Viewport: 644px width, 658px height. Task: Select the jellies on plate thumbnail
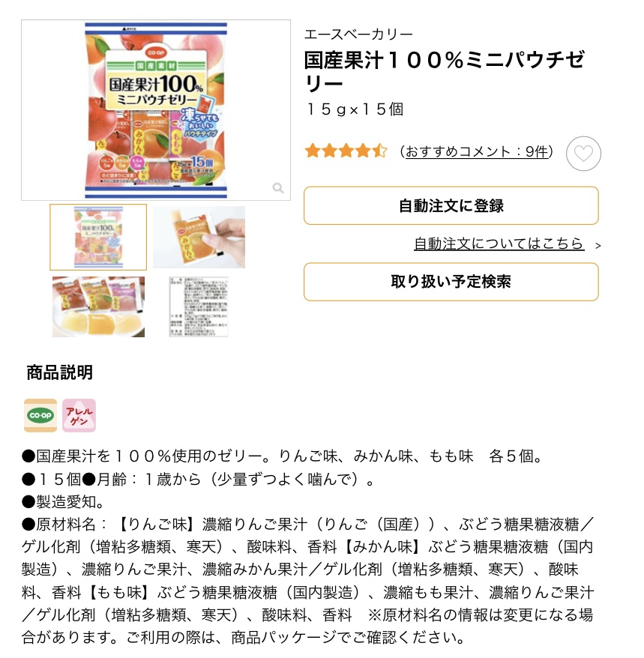98,307
